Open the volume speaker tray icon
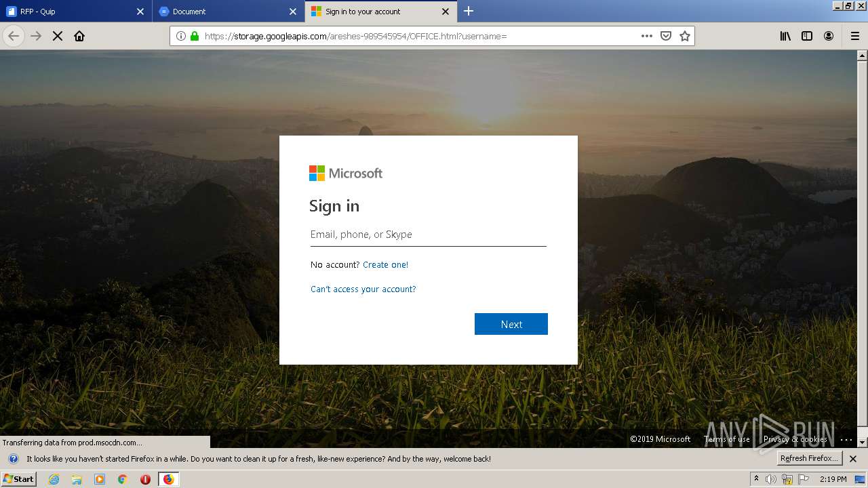 (x=771, y=479)
